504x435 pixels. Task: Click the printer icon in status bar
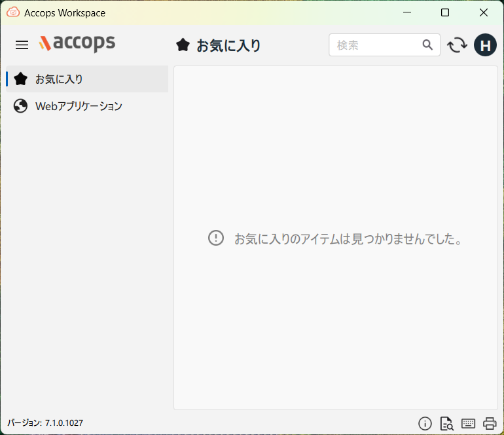(490, 423)
